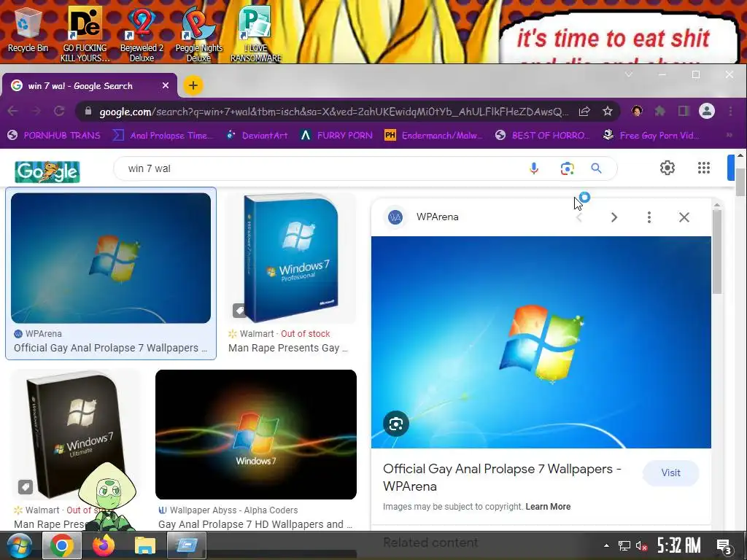The width and height of the screenshot is (747, 560).
Task: Share this page using the share icon
Action: click(x=584, y=111)
